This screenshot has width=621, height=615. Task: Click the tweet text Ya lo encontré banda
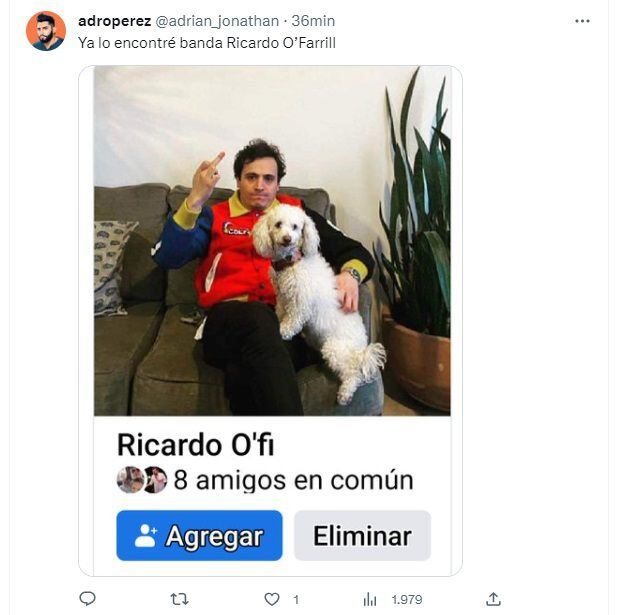(x=151, y=43)
